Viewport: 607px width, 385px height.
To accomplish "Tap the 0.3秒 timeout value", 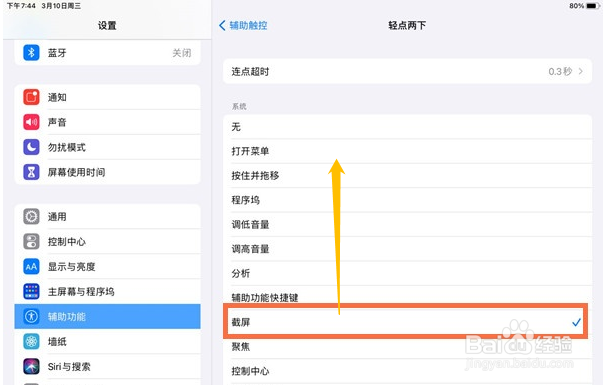I will click(x=560, y=71).
